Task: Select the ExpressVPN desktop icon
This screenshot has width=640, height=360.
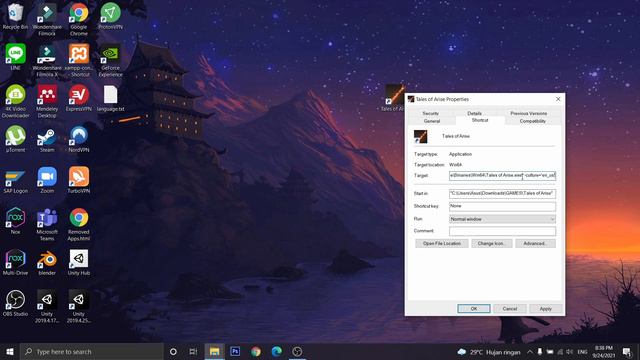Action: tap(79, 98)
